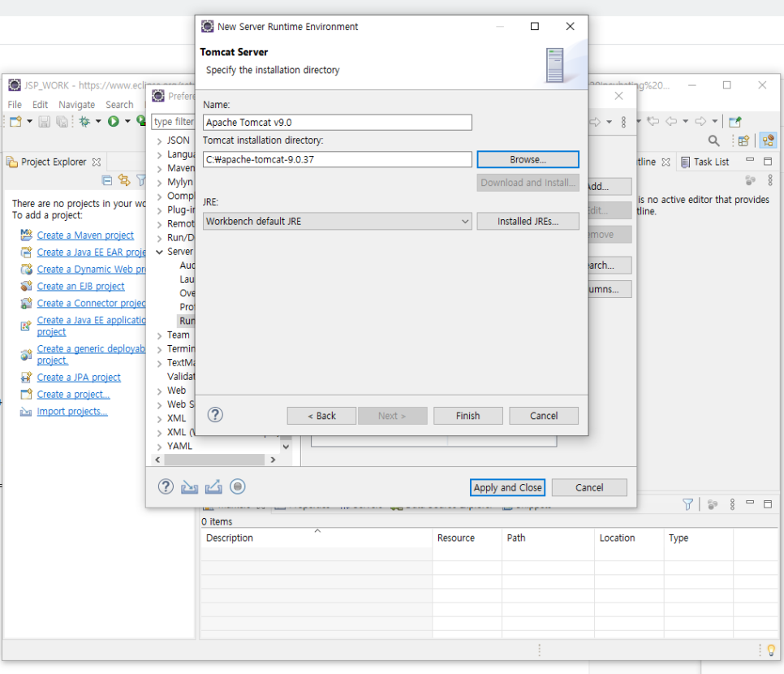784x674 pixels.
Task: Click the Debug bug icon in the toolbar
Action: pos(84,122)
